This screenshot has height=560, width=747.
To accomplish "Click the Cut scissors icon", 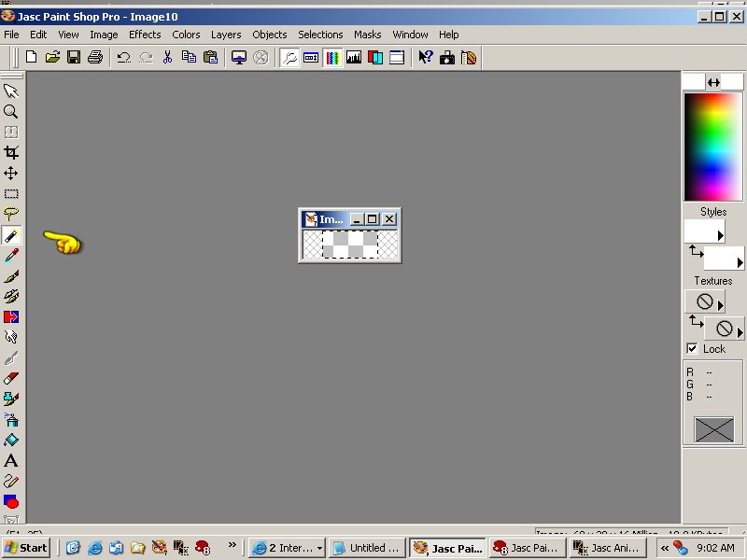I will click(167, 57).
